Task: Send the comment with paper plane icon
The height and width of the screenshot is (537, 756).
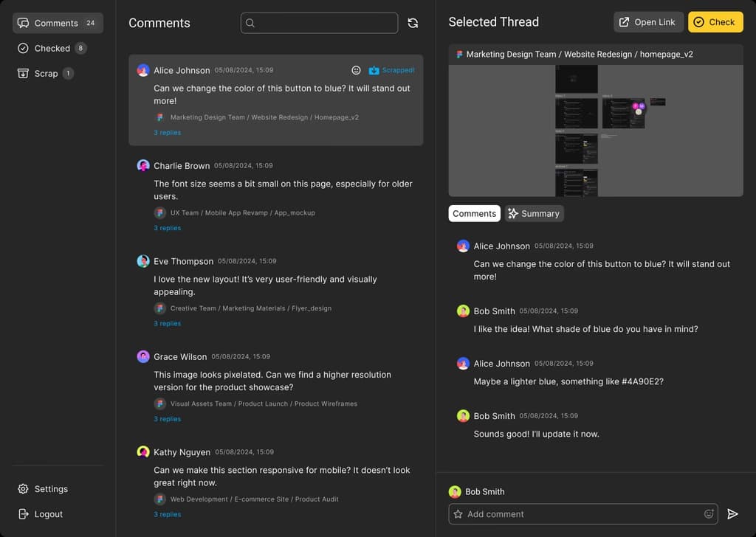Action: click(x=732, y=514)
